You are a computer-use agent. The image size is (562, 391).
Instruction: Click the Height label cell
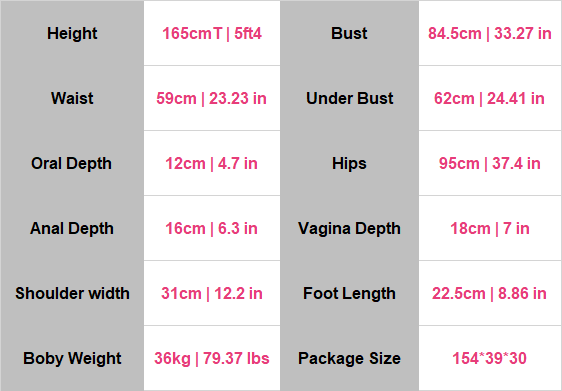pyautogui.click(x=72, y=33)
